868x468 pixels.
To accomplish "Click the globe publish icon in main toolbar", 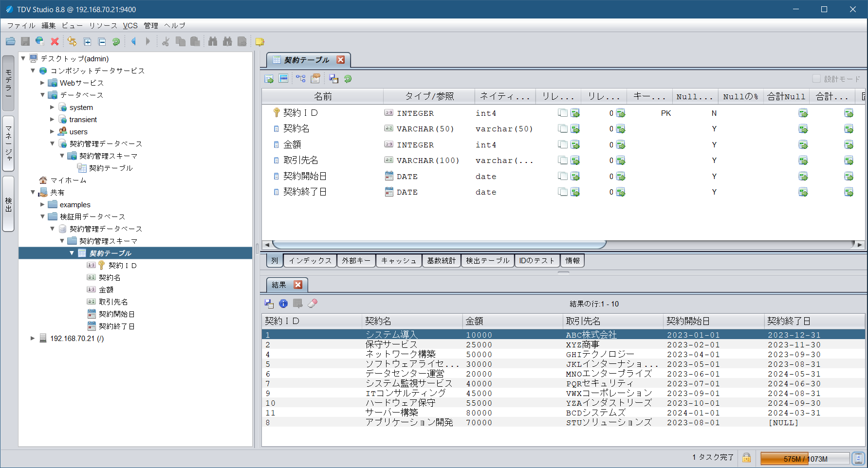I will point(40,42).
